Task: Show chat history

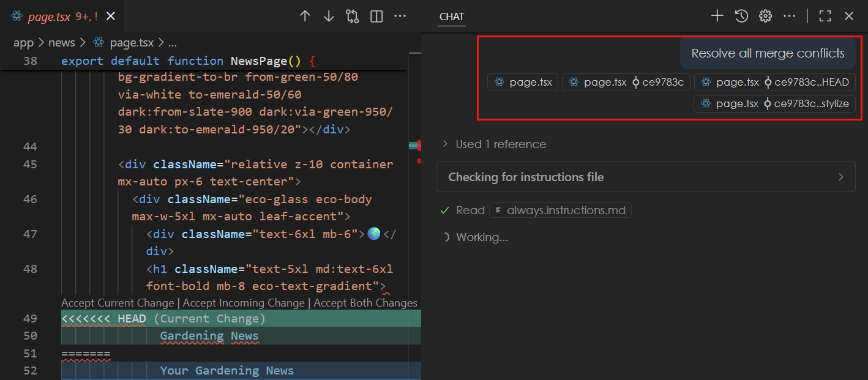Action: point(741,17)
